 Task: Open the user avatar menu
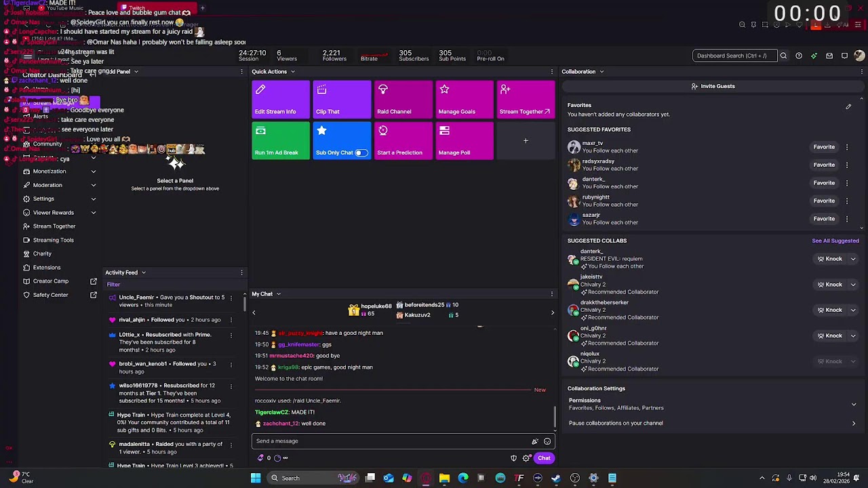pos(859,56)
